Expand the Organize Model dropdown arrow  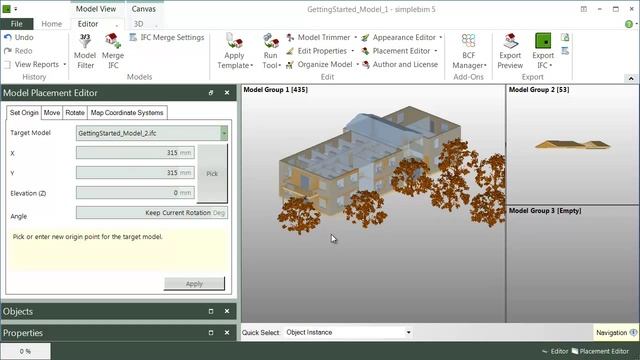point(358,64)
